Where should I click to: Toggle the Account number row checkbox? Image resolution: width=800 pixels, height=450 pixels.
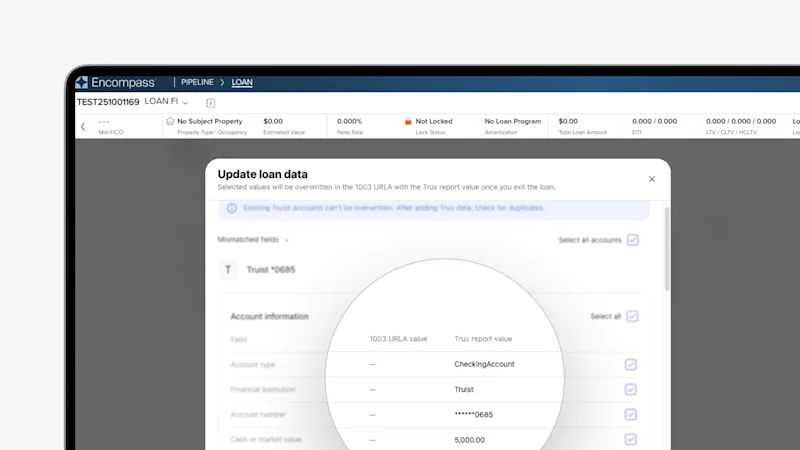point(631,414)
